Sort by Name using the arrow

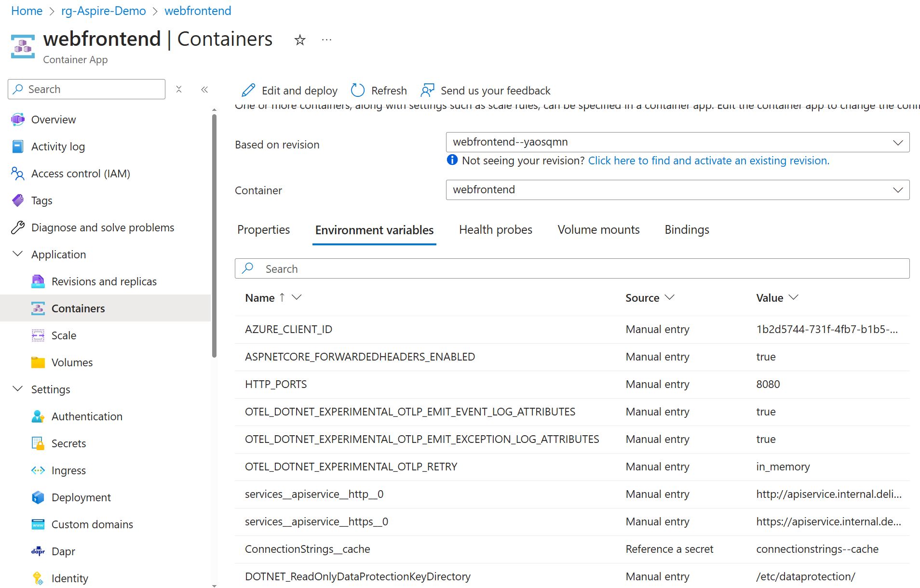tap(282, 297)
